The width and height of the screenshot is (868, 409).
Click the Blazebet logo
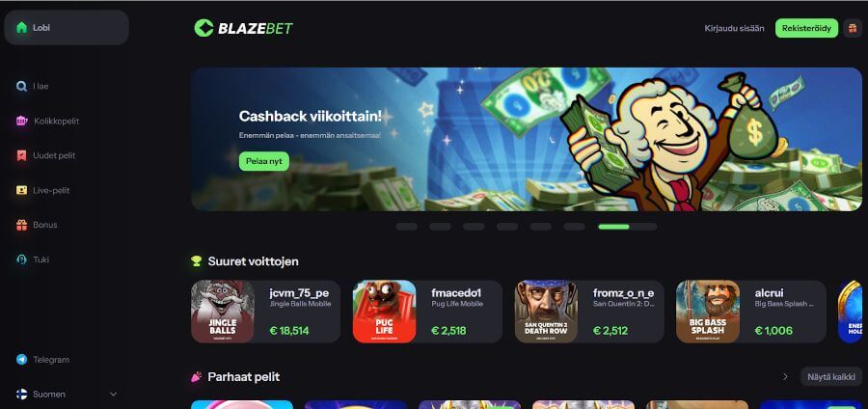[244, 28]
